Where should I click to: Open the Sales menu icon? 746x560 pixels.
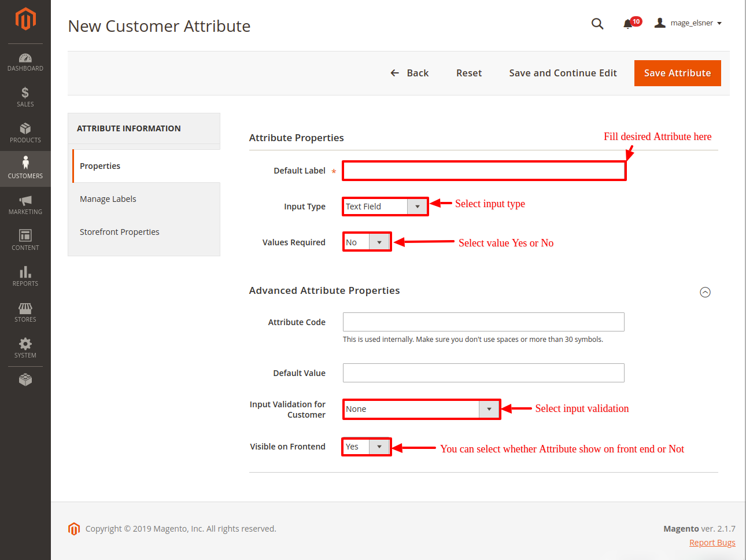pyautogui.click(x=25, y=97)
